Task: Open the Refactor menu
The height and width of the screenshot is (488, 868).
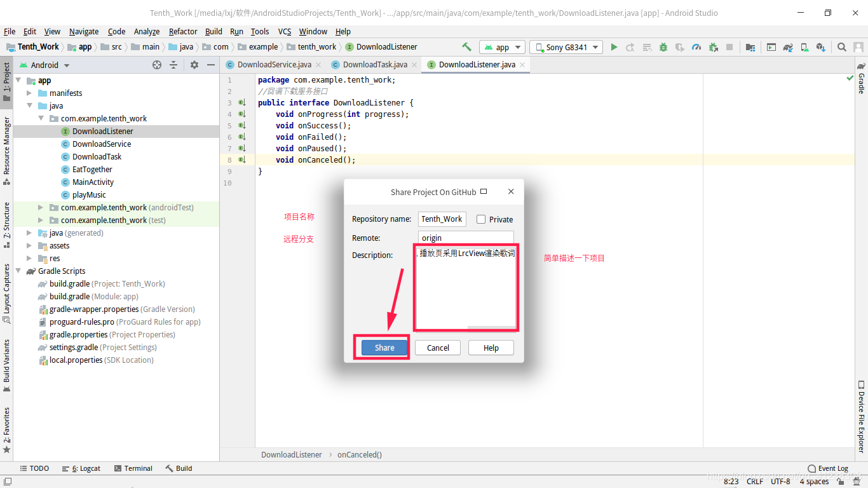Action: pos(183,31)
